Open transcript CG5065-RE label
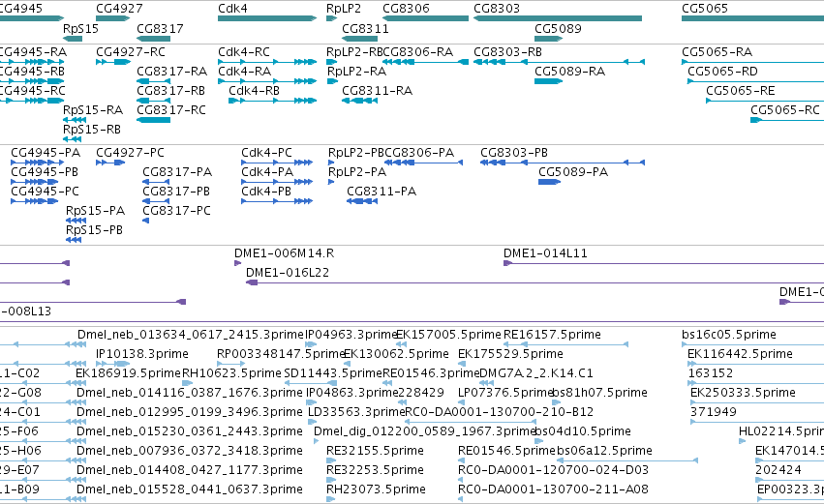 click(741, 91)
